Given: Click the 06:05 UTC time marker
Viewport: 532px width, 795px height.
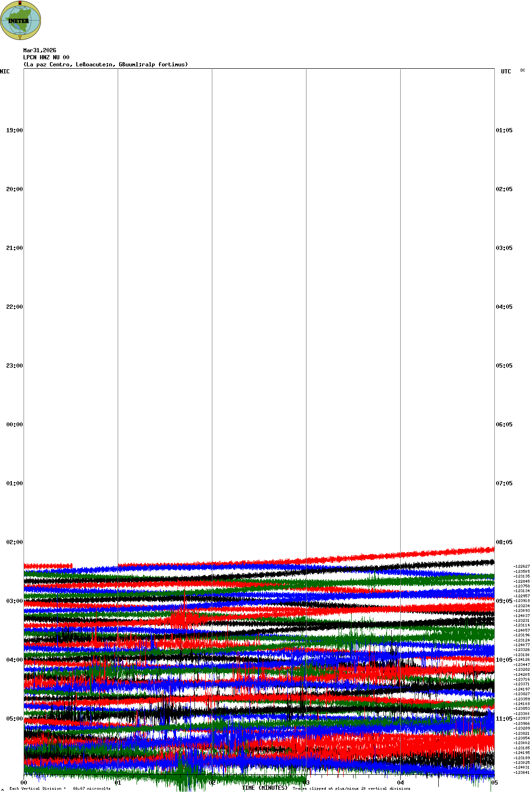Looking at the screenshot, I should pos(504,425).
